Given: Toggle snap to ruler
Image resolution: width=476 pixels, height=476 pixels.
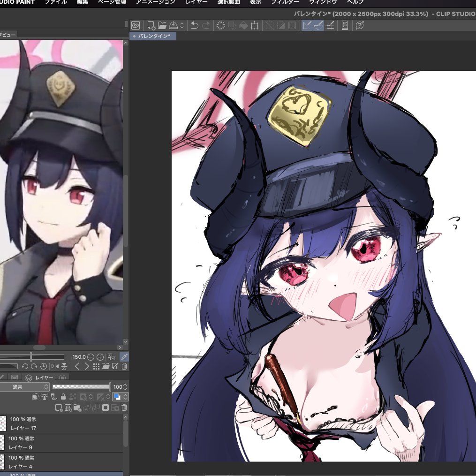Looking at the screenshot, I should pyautogui.click(x=307, y=25).
